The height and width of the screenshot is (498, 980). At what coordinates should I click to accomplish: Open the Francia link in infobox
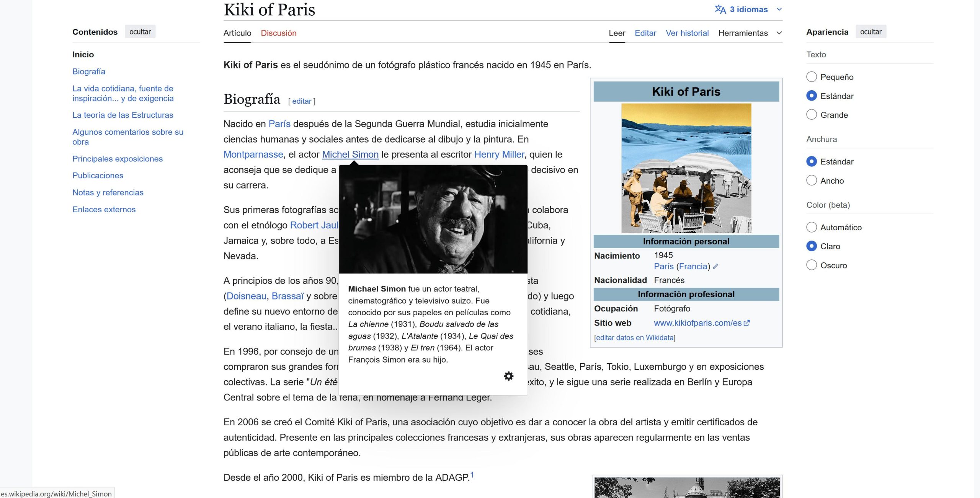(x=693, y=267)
